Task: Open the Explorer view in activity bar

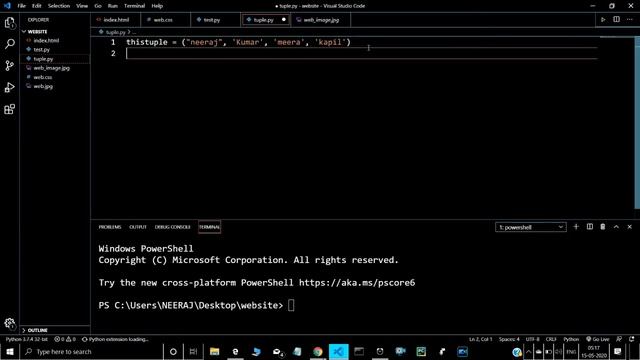Action: [10, 23]
